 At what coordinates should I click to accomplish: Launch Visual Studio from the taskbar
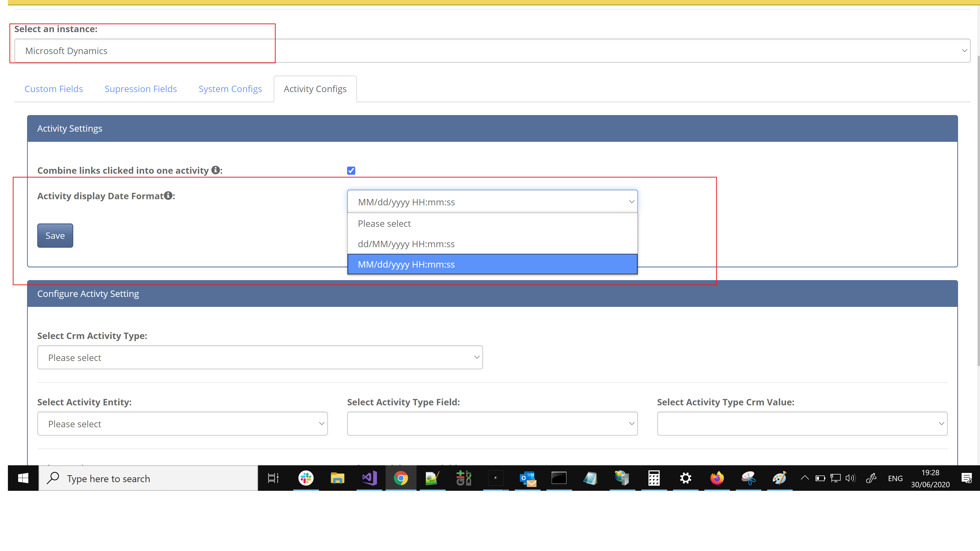click(369, 478)
